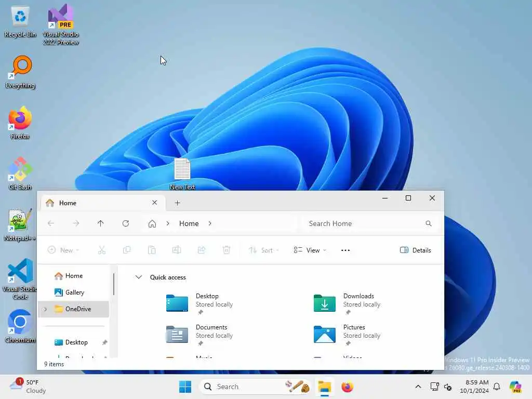Select OneDrive in navigation pane
532x399 pixels.
[74, 309]
